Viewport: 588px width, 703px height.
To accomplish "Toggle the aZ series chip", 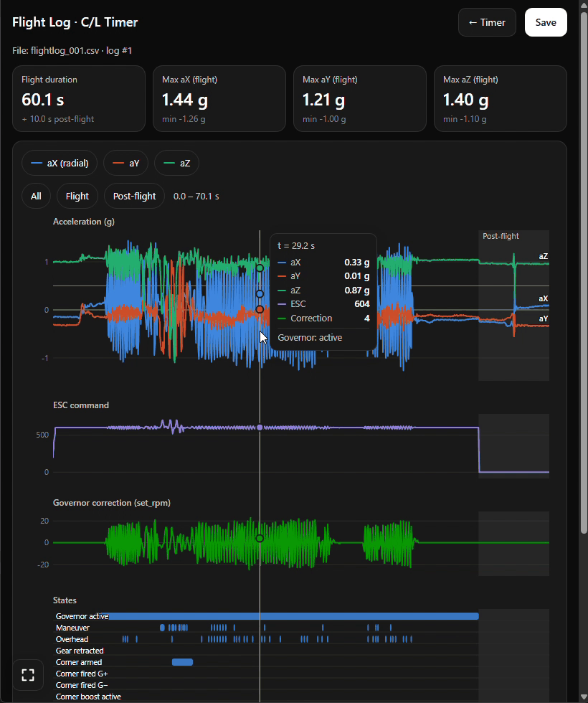I will click(x=176, y=164).
